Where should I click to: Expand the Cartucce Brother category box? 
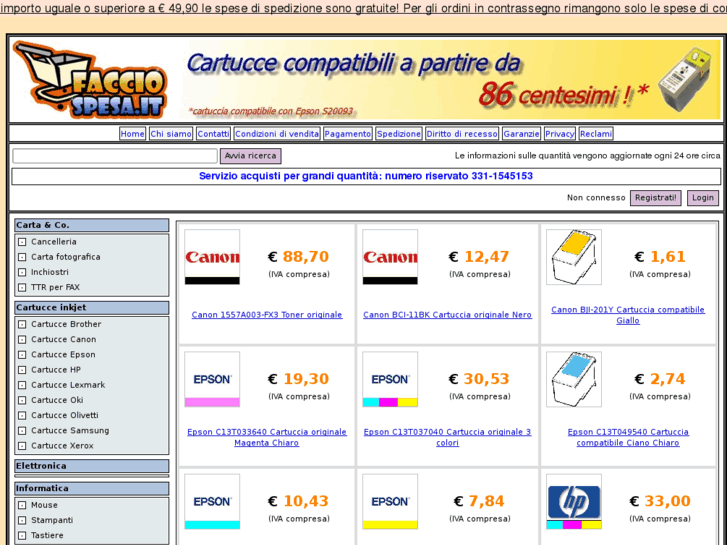22,324
